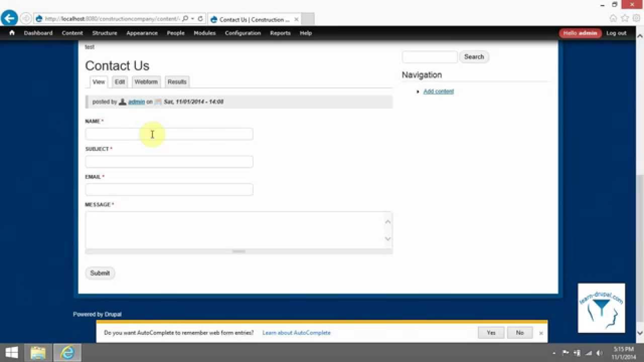
Task: Click the user icon beside posted by
Action: pos(122,102)
